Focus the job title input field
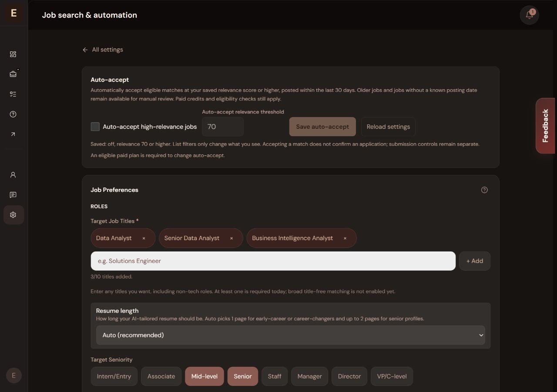 [x=273, y=261]
